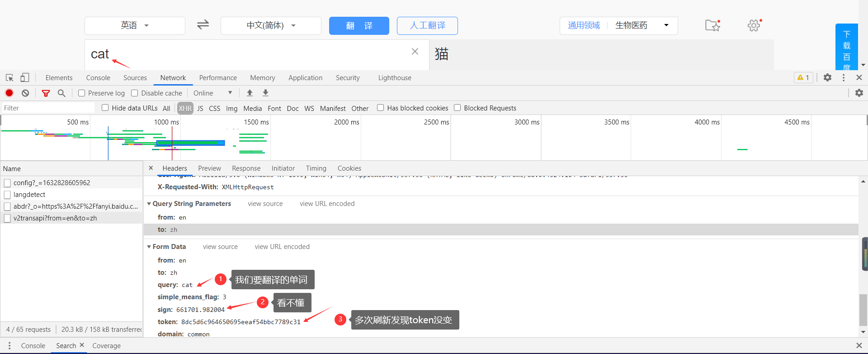Click the human translation button
Viewport: 868px width, 354px height.
point(427,26)
